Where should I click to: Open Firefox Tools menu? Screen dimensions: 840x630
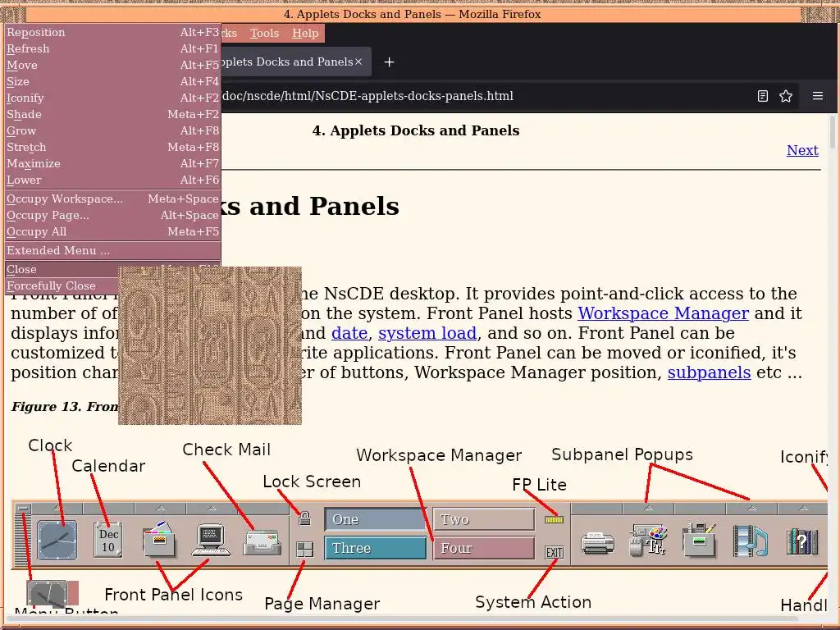point(265,33)
